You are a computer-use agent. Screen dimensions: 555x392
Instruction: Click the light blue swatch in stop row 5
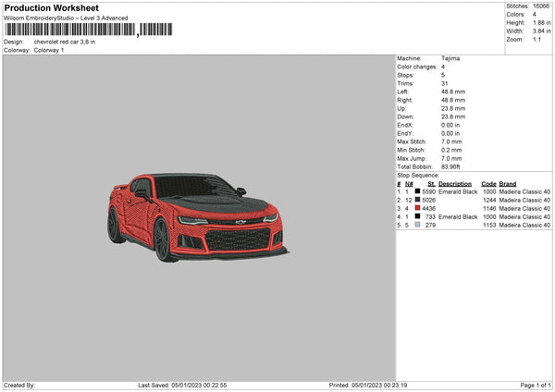[418, 225]
